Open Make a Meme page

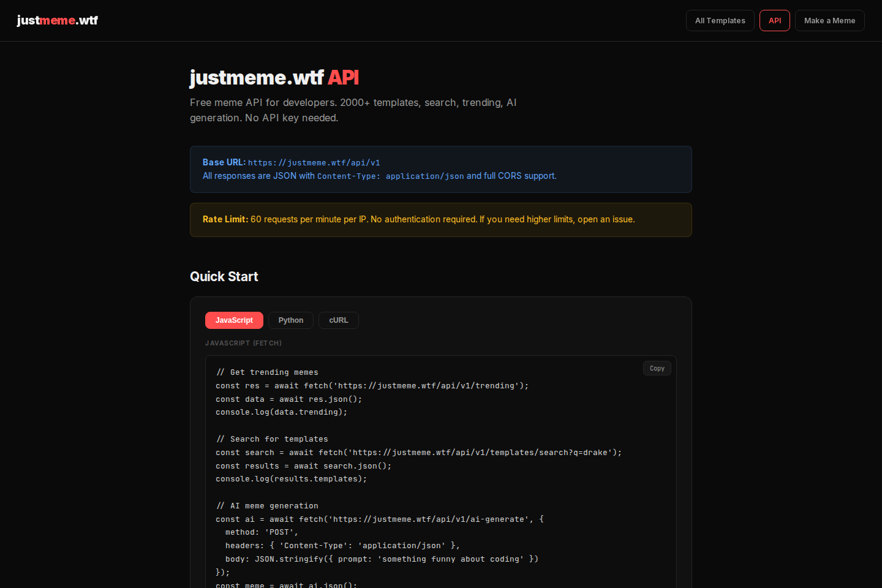pos(830,21)
